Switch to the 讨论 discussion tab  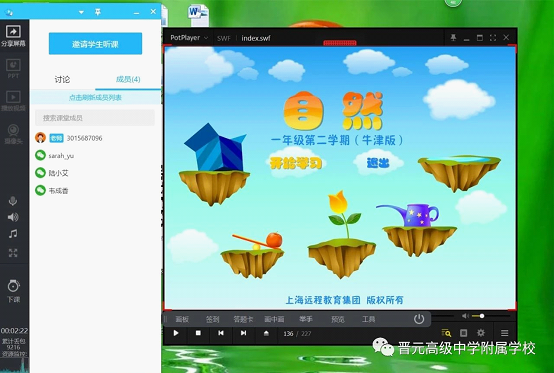click(x=62, y=79)
